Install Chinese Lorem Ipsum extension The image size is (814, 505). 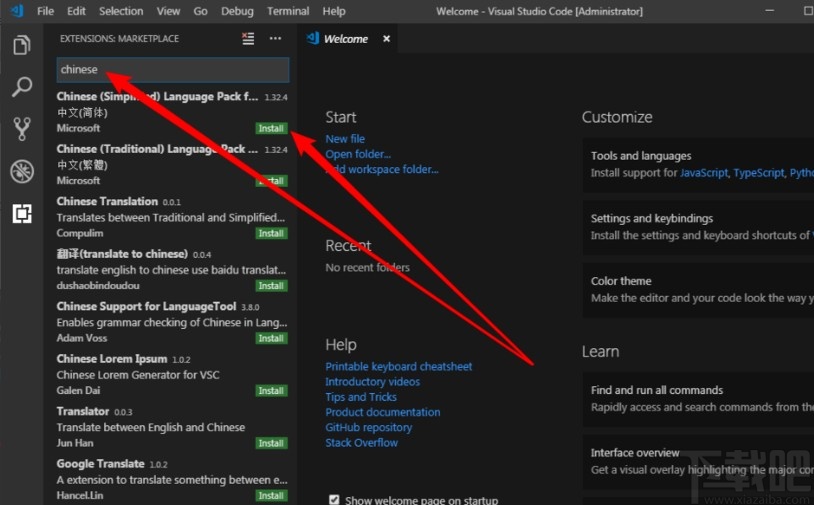coord(271,390)
